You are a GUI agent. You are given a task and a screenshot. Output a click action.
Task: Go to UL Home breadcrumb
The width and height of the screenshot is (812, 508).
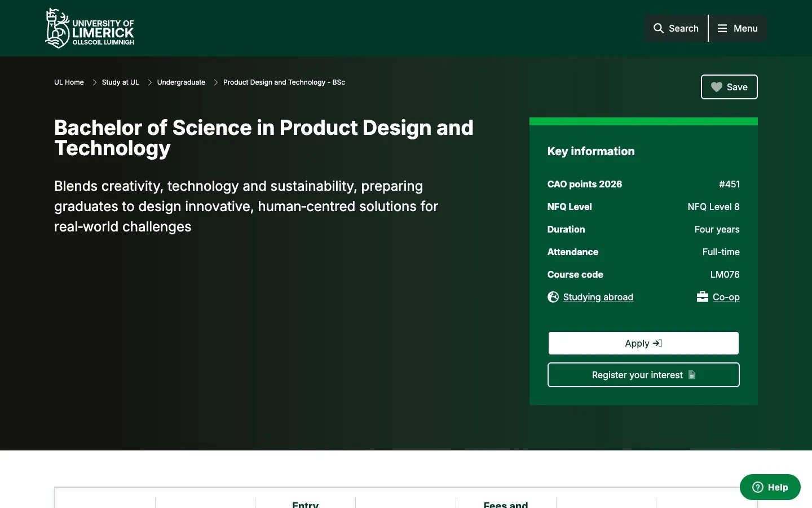click(x=69, y=82)
